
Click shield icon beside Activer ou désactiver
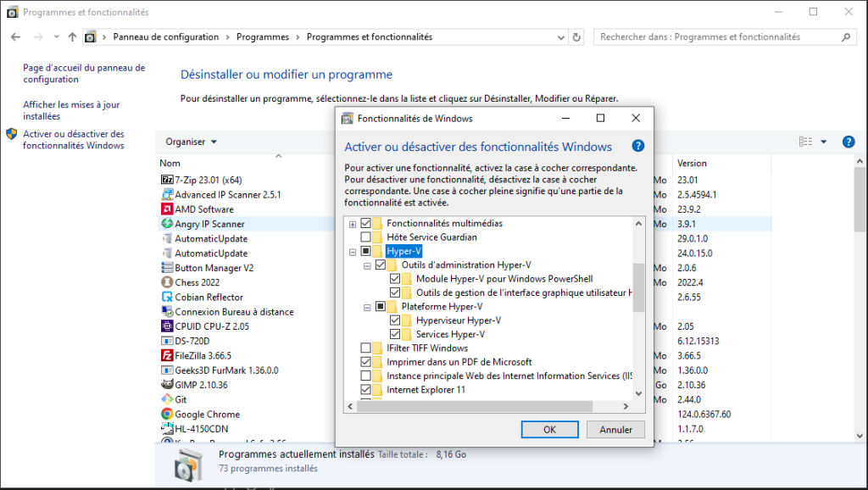(x=12, y=134)
